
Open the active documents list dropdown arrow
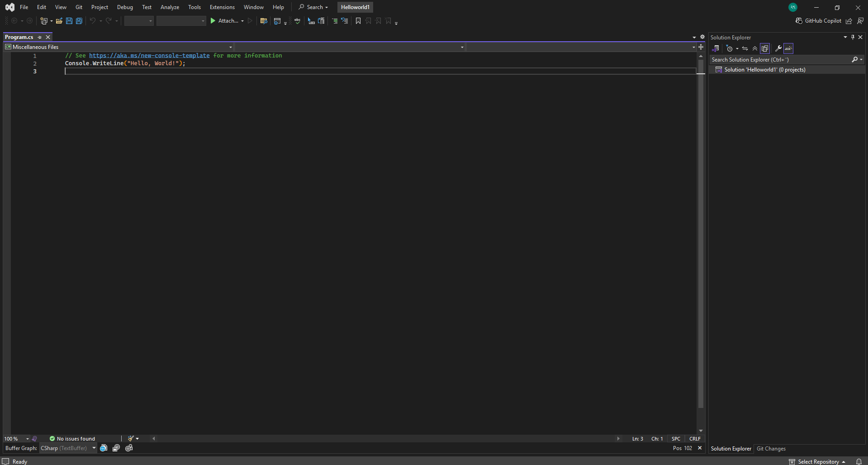click(694, 37)
